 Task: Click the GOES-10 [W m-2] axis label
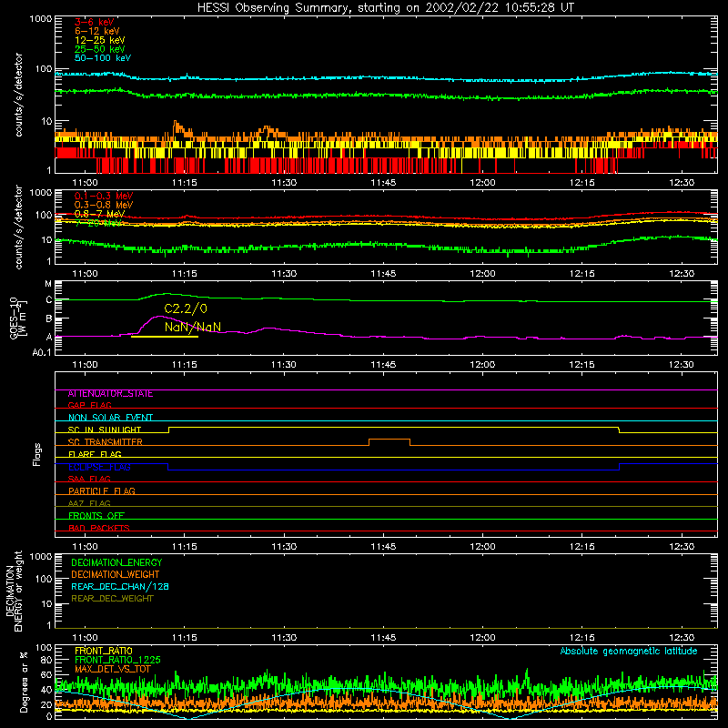pos(17,318)
